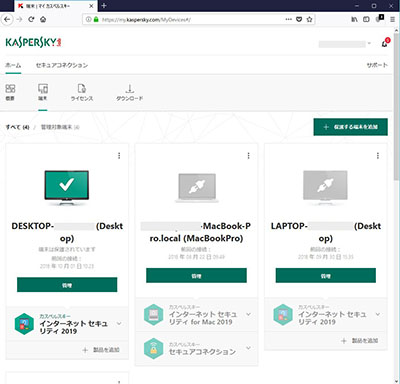Open the notifications bell icon
Image resolution: width=400 pixels, height=384 pixels.
click(x=385, y=43)
